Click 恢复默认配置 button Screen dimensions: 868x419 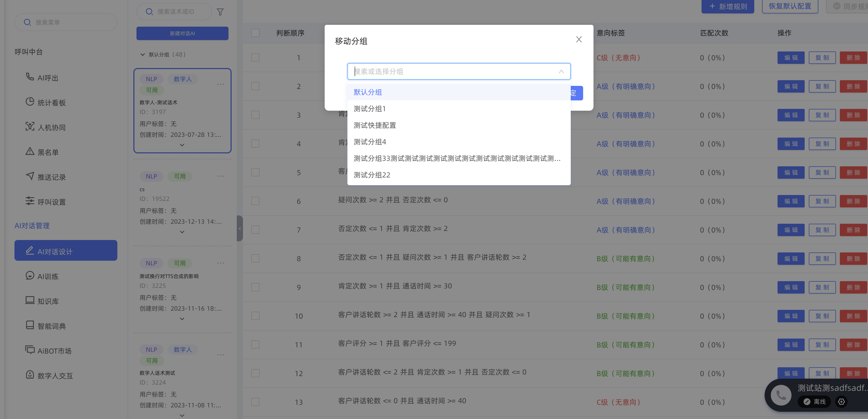(790, 6)
